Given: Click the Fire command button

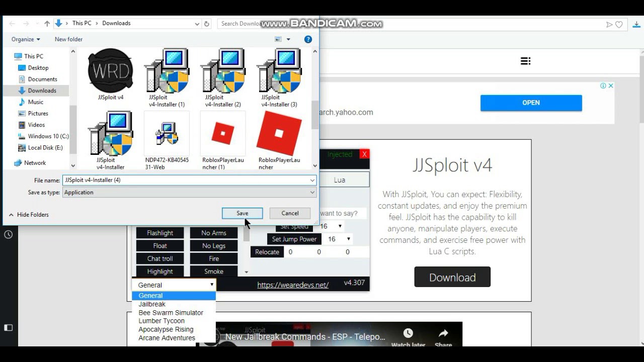Looking at the screenshot, I should point(214,258).
